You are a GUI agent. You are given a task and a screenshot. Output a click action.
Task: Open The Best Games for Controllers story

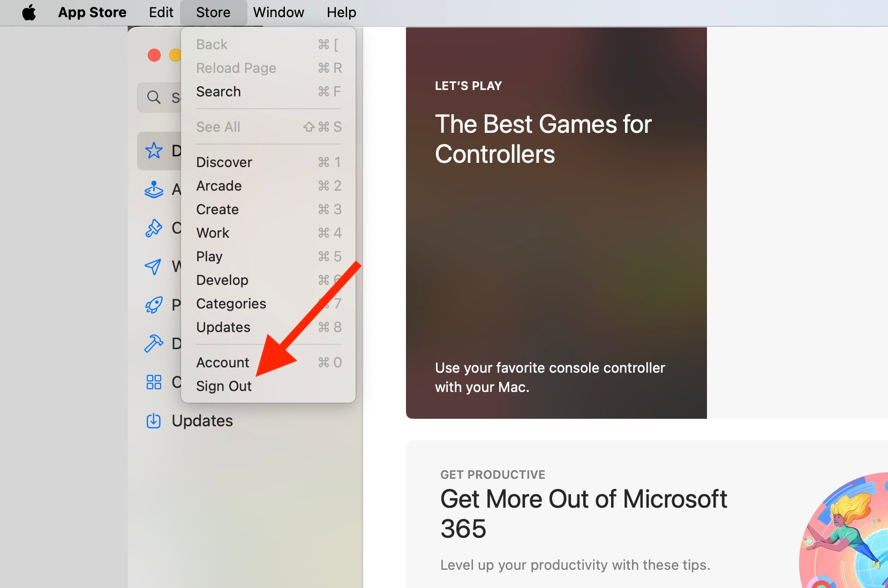click(556, 223)
